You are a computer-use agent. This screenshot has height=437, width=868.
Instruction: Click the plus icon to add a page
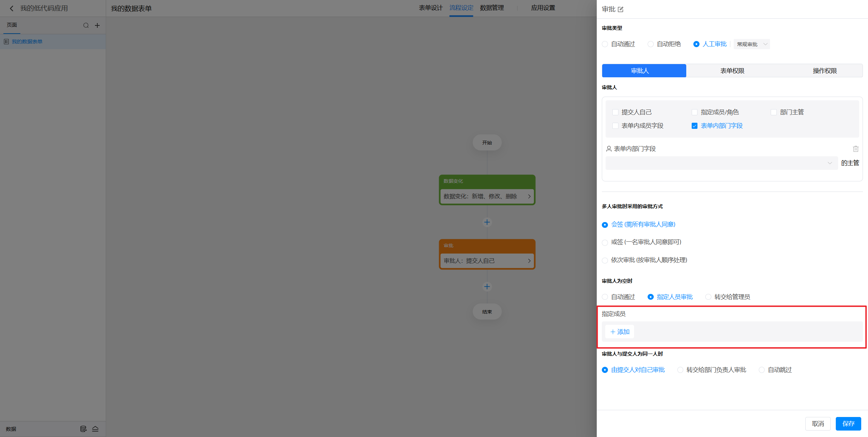pos(97,25)
